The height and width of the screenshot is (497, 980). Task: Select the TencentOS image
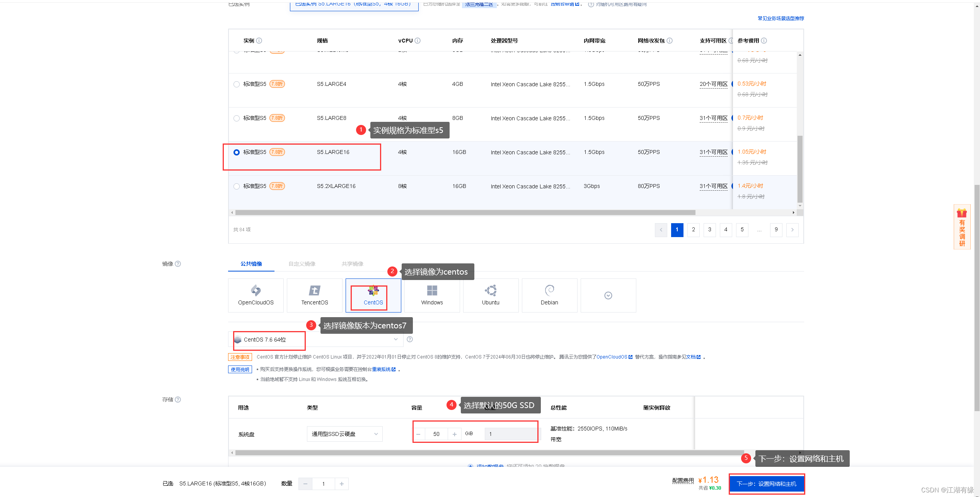(x=314, y=295)
